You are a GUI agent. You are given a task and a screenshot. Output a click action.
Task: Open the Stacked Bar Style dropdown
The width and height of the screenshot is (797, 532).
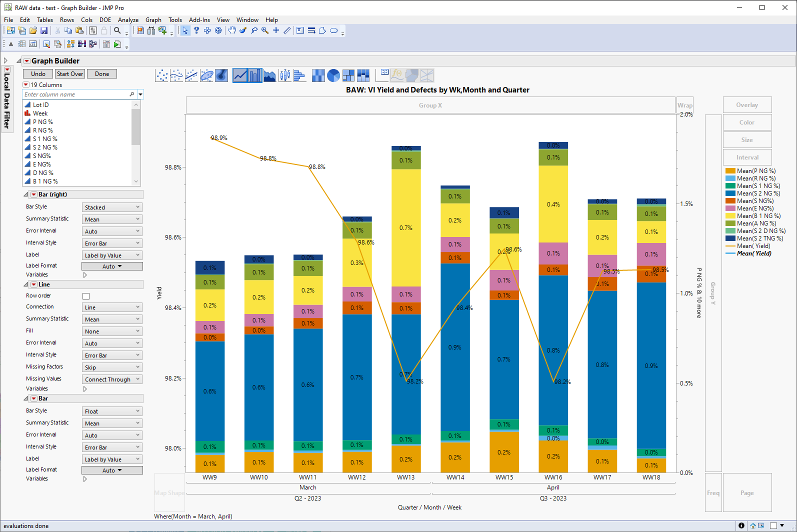click(112, 207)
